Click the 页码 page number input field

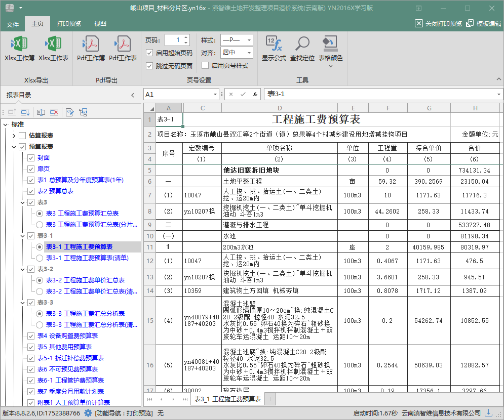pyautogui.click(x=174, y=40)
